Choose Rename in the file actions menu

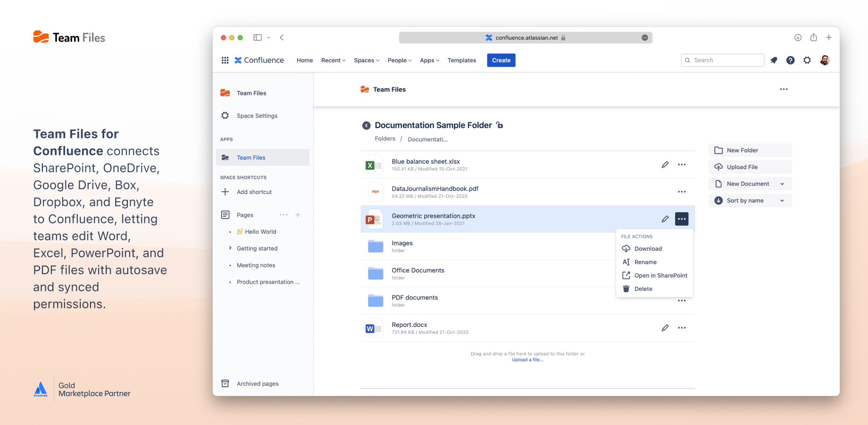click(645, 262)
